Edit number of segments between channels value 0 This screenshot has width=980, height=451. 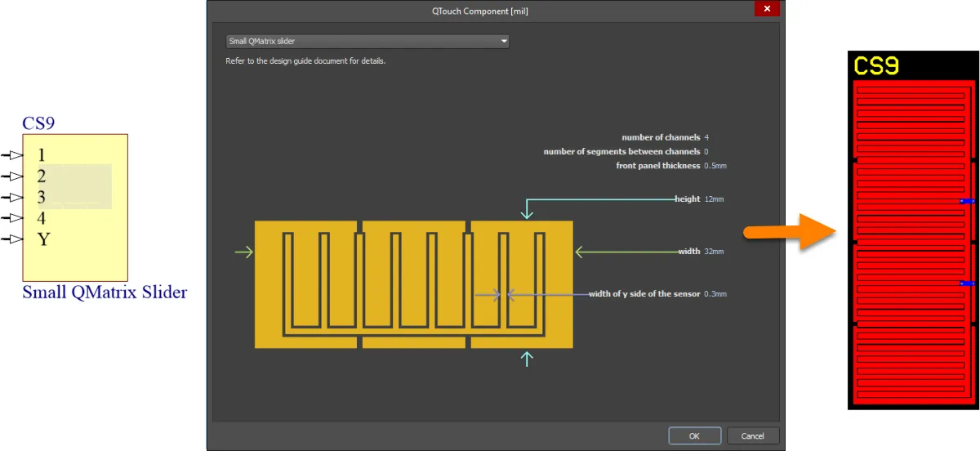[706, 151]
